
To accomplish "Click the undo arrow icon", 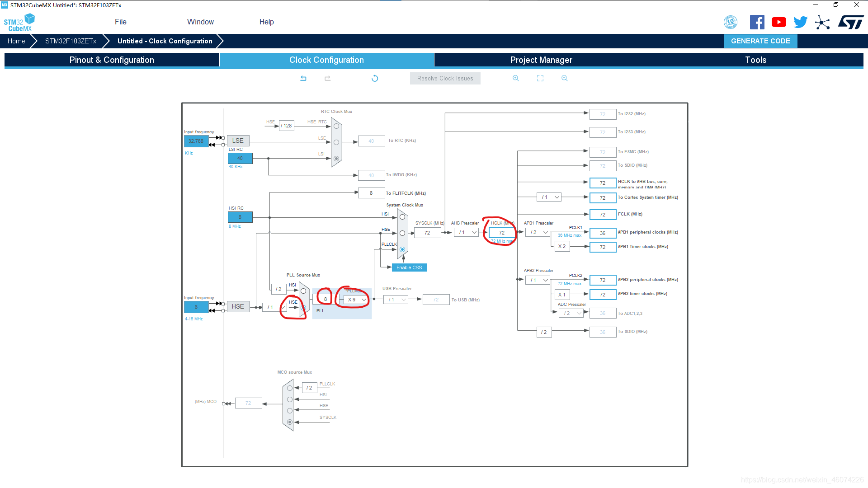I will [303, 78].
